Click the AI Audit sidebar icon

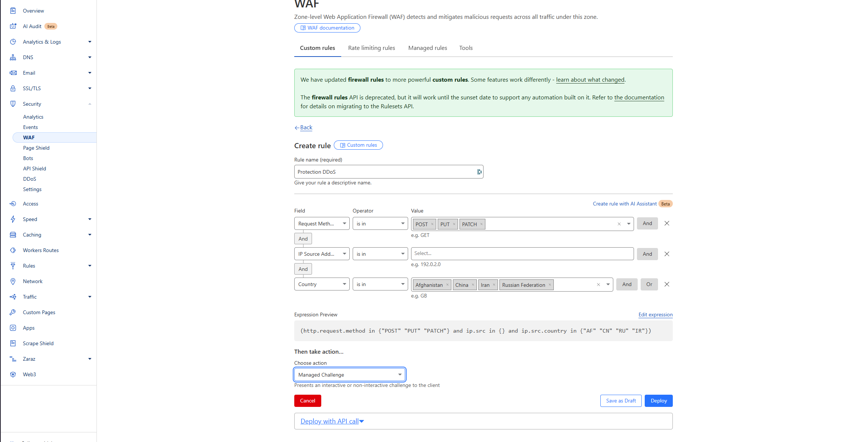tap(13, 26)
